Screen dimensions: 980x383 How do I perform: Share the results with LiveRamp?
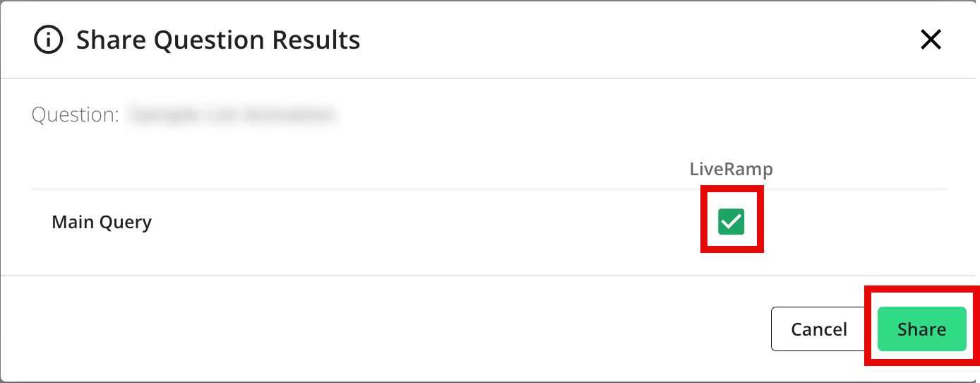(x=921, y=329)
